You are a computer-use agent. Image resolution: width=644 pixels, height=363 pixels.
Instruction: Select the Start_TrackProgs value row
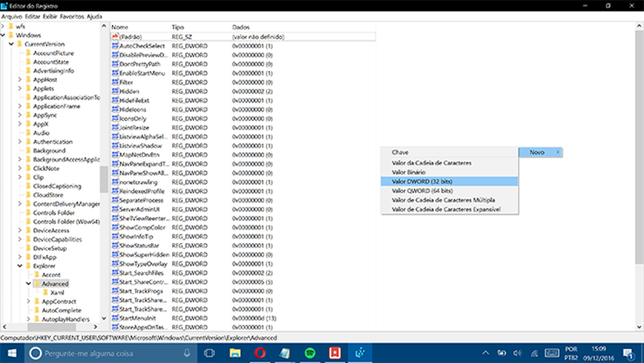(x=243, y=291)
